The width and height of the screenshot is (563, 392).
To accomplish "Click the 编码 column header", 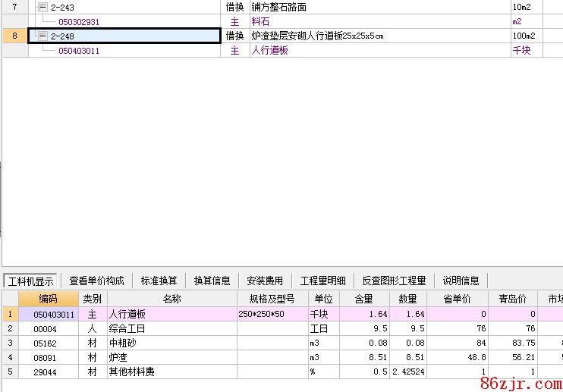I will tap(48, 299).
